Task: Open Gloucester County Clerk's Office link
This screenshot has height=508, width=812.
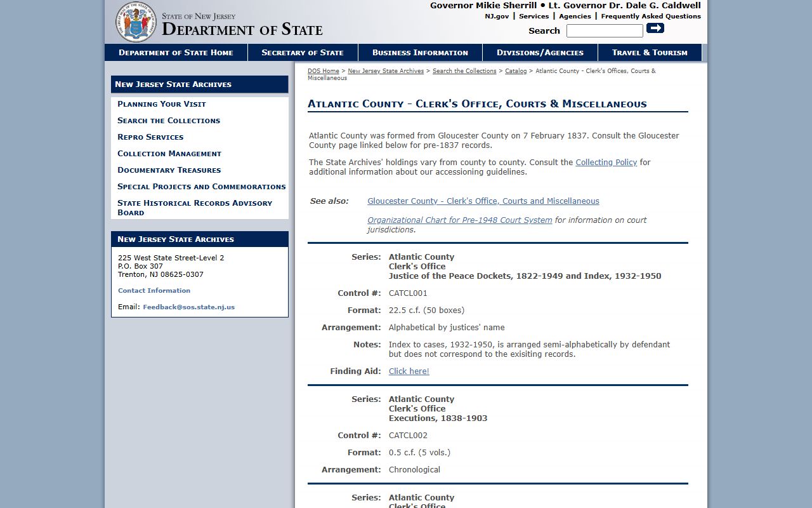Action: (483, 201)
